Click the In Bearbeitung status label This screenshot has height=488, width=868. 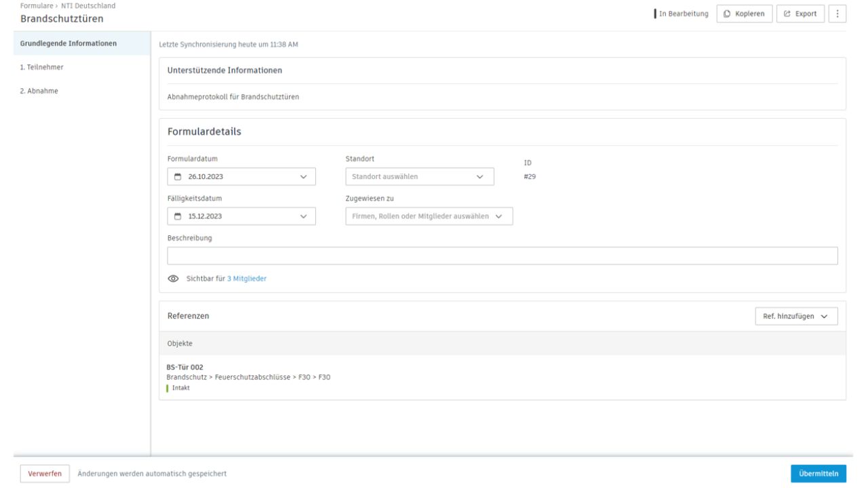point(682,14)
